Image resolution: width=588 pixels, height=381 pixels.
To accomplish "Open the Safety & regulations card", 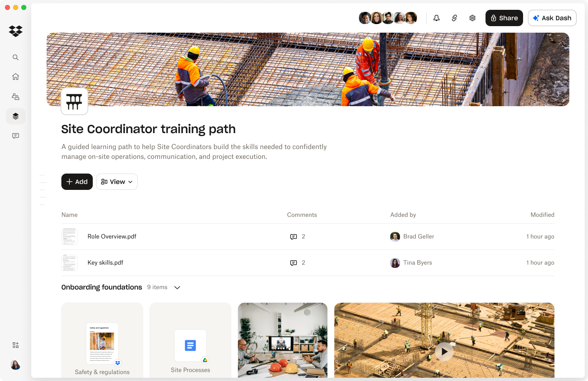I will click(x=102, y=340).
